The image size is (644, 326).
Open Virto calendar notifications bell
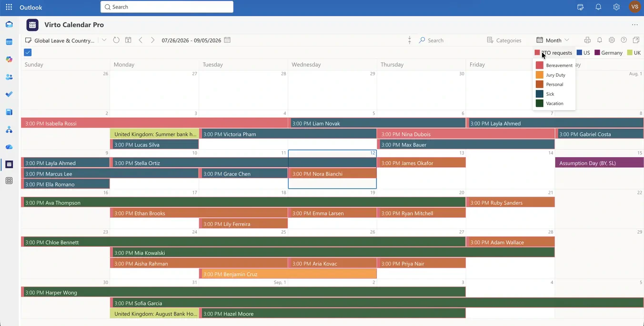[600, 40]
